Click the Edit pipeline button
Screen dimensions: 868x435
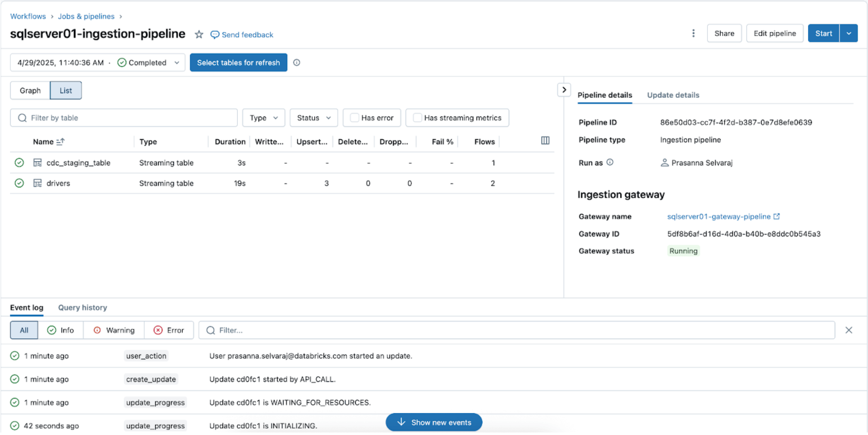[x=775, y=33]
